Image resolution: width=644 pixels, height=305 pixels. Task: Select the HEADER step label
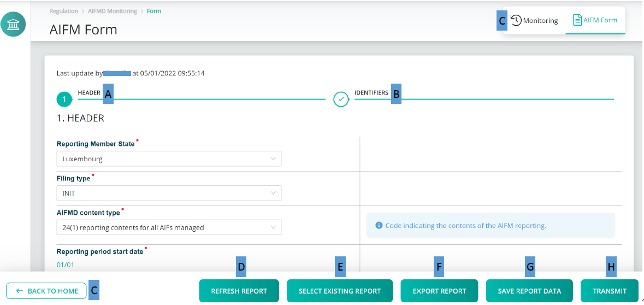[89, 93]
